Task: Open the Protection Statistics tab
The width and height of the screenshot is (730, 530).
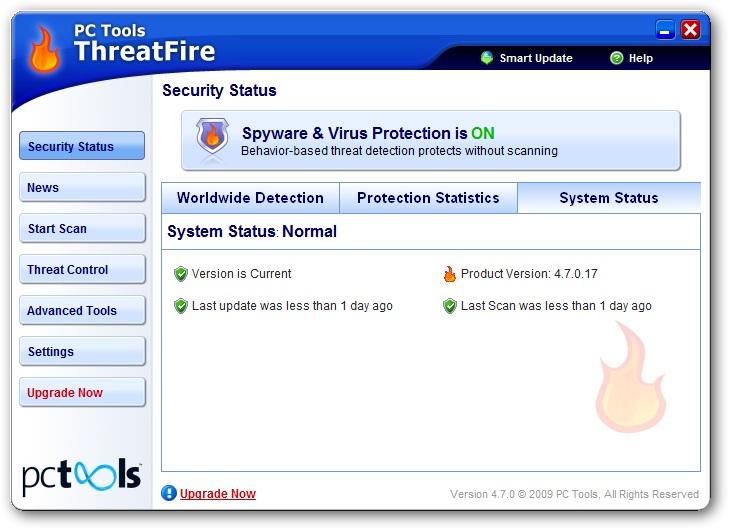Action: [428, 198]
